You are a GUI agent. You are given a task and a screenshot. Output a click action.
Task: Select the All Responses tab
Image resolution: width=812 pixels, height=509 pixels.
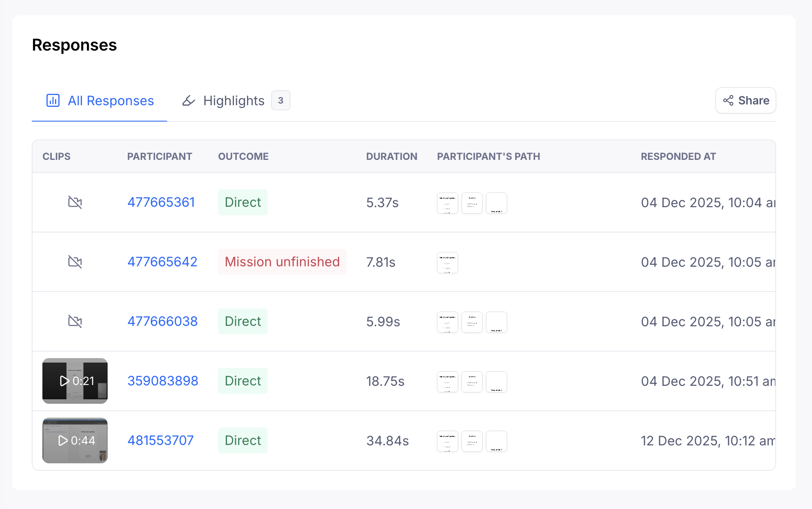[x=110, y=100]
